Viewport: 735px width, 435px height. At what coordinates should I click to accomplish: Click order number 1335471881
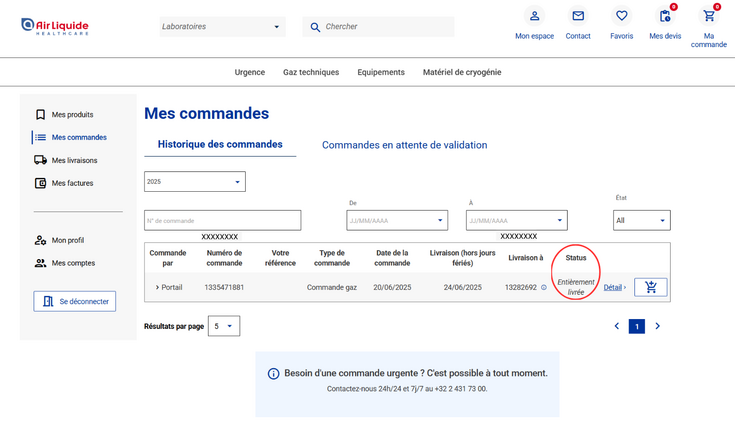(224, 287)
